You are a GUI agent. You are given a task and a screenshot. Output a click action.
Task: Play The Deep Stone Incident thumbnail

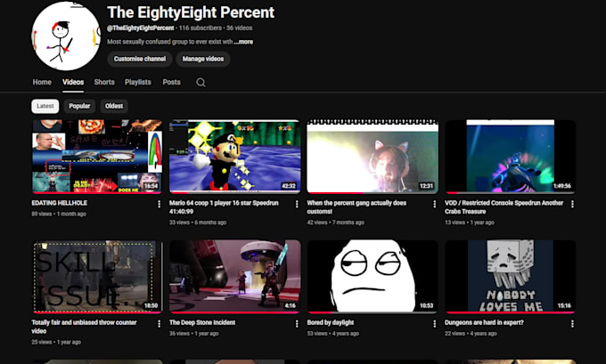(235, 277)
